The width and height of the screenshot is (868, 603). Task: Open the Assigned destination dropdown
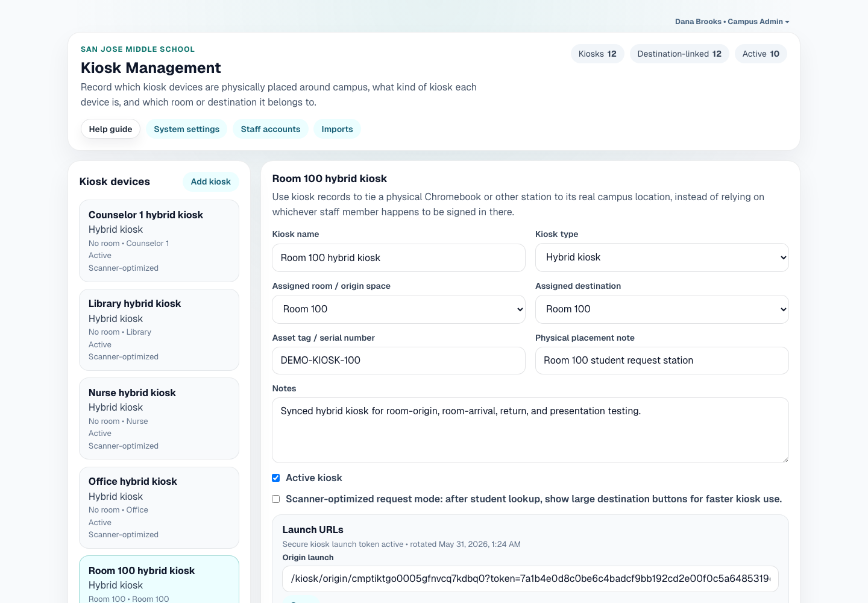coord(662,309)
